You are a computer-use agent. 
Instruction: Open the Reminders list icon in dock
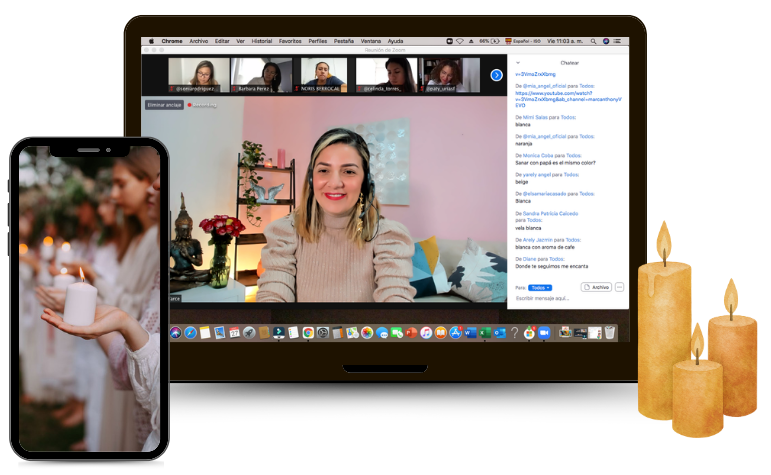(294, 333)
